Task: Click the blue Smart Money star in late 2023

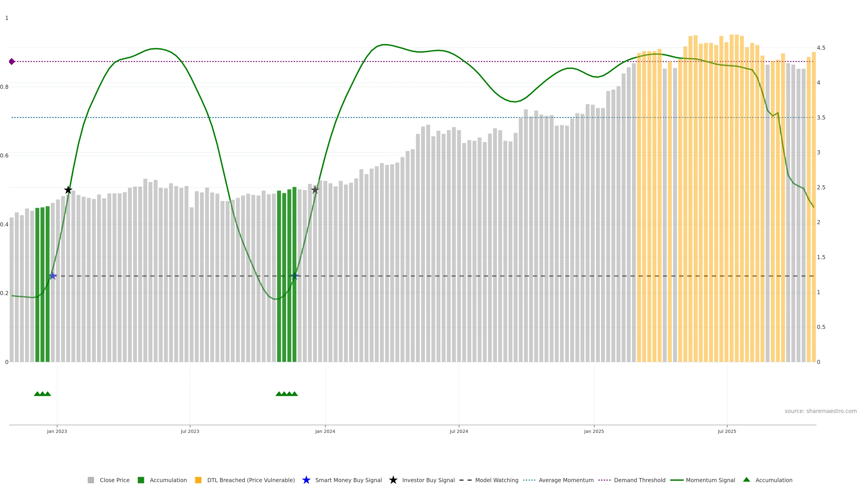Action: [295, 276]
